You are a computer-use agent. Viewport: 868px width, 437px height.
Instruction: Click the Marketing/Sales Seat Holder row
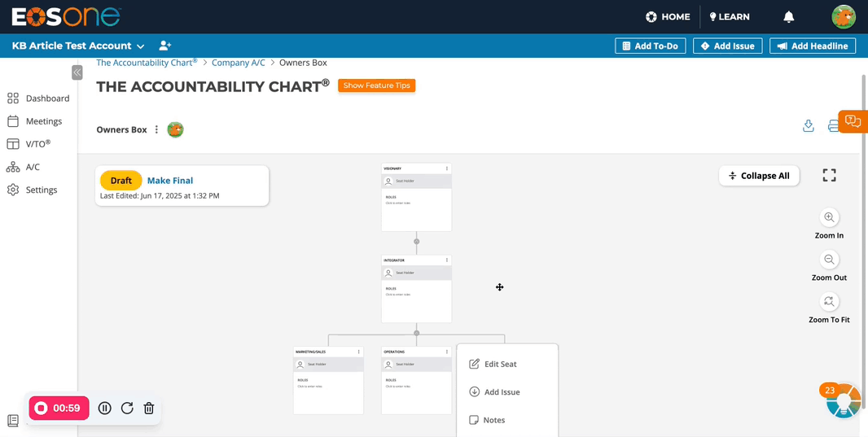point(328,365)
